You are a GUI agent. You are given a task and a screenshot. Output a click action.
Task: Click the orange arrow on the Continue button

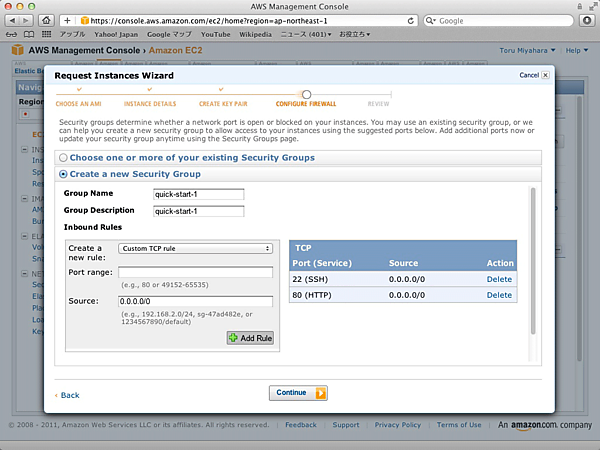point(321,393)
